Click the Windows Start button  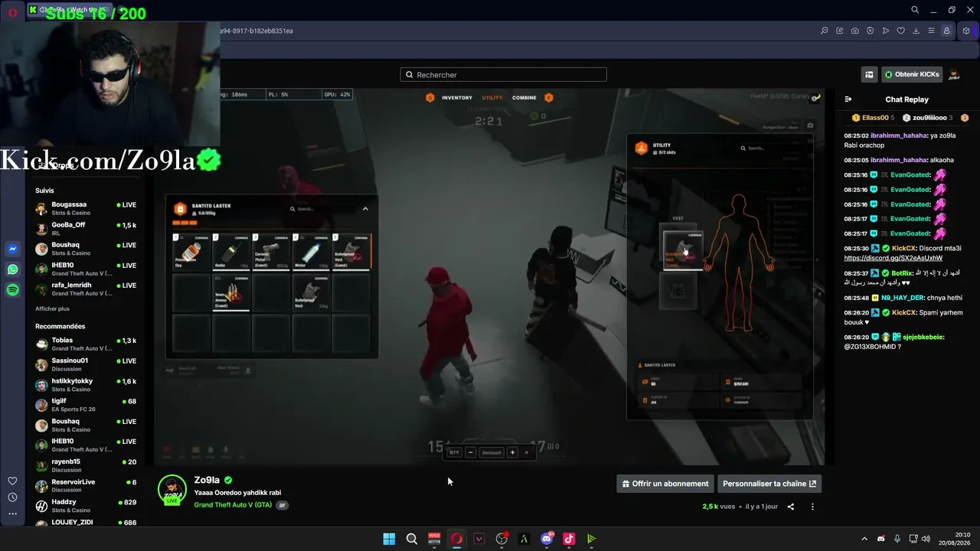(x=389, y=539)
